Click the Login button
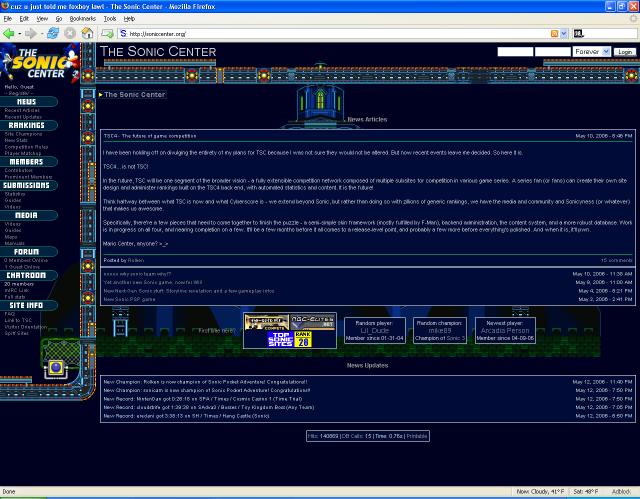 tap(625, 52)
